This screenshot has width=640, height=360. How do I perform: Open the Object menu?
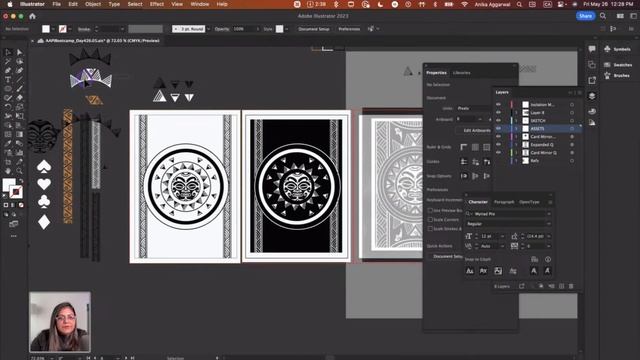pyautogui.click(x=93, y=4)
